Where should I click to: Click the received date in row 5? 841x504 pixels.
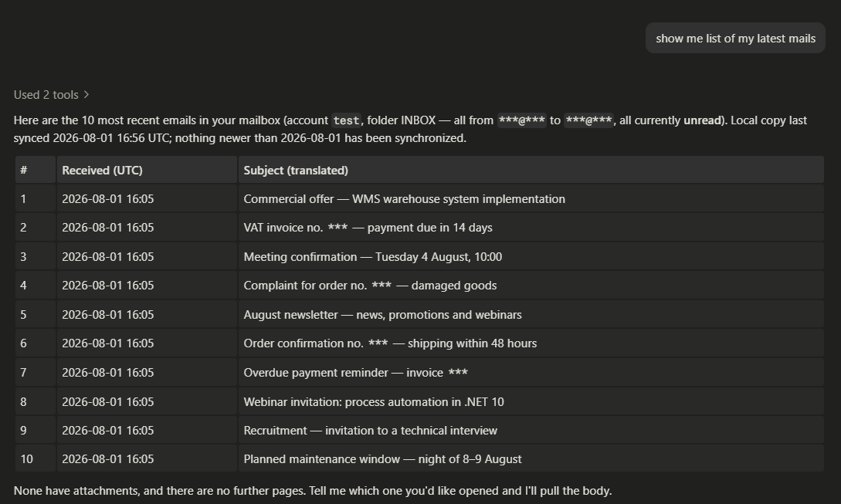point(108,315)
